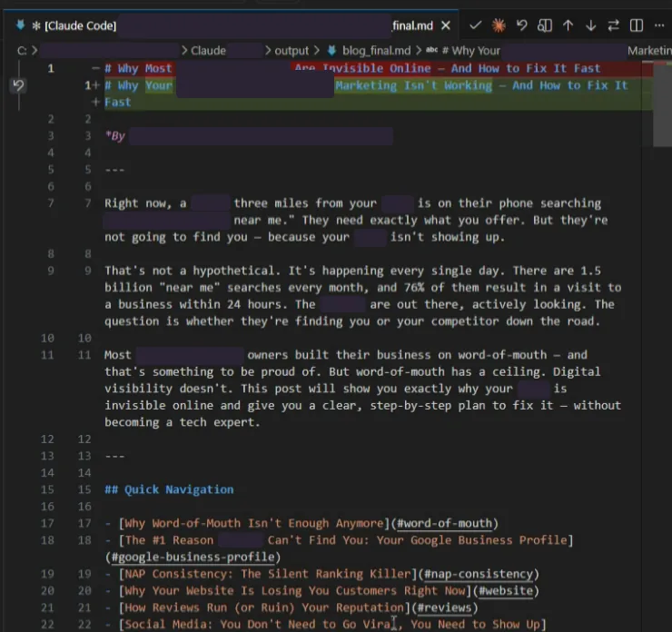The height and width of the screenshot is (632, 672).
Task: Open More Actions ellipsis menu
Action: 659,25
